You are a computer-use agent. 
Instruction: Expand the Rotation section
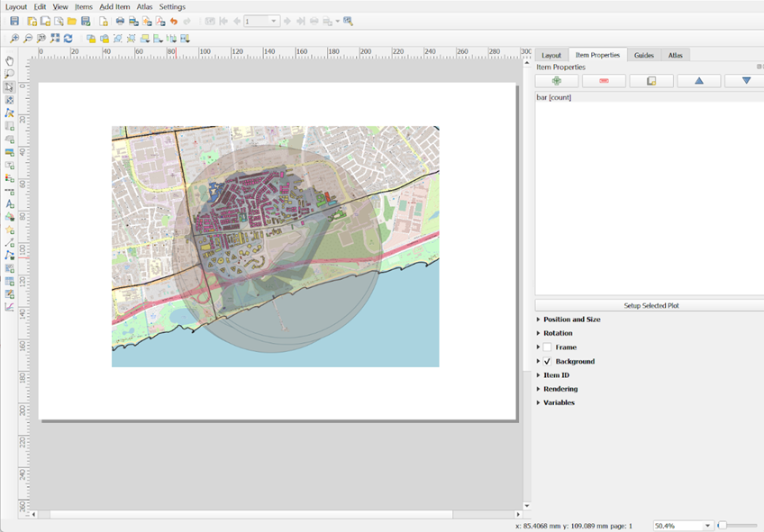tap(558, 333)
